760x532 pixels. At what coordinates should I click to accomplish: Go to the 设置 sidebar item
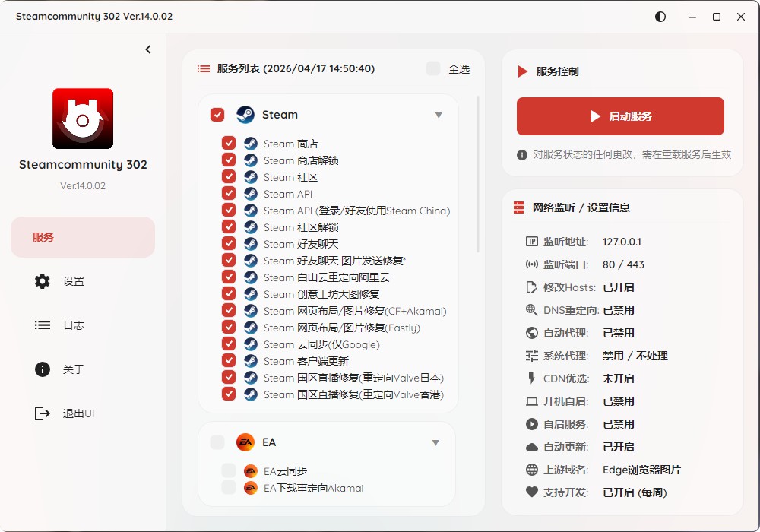point(83,281)
